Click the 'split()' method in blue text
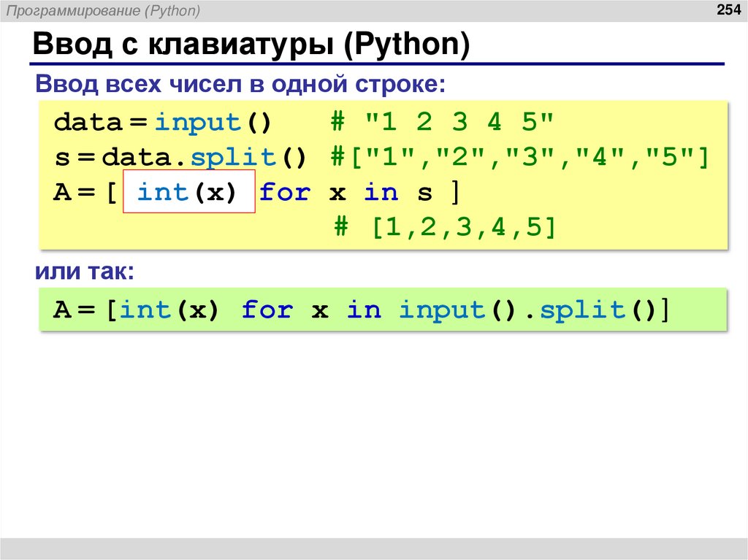Screen dimensions: 748x560 click(234, 156)
